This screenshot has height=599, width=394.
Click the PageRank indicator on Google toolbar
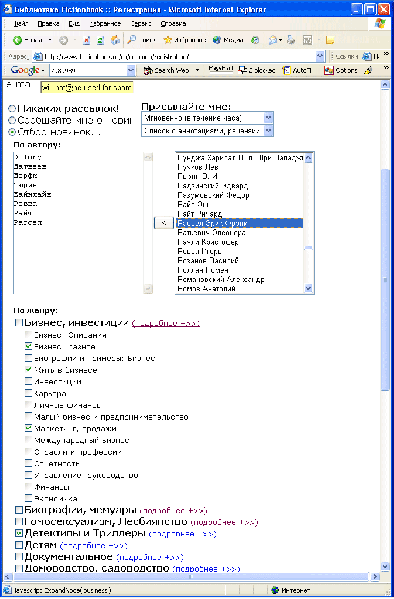click(221, 69)
